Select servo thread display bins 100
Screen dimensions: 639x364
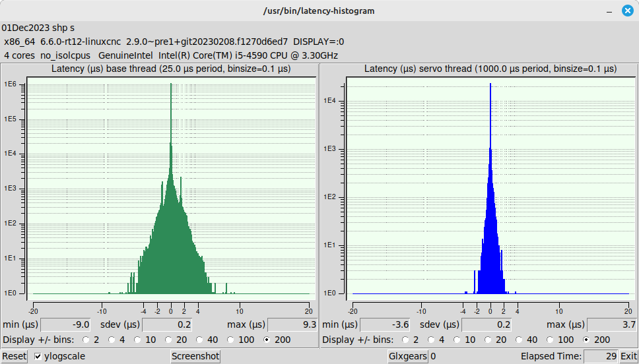point(550,340)
